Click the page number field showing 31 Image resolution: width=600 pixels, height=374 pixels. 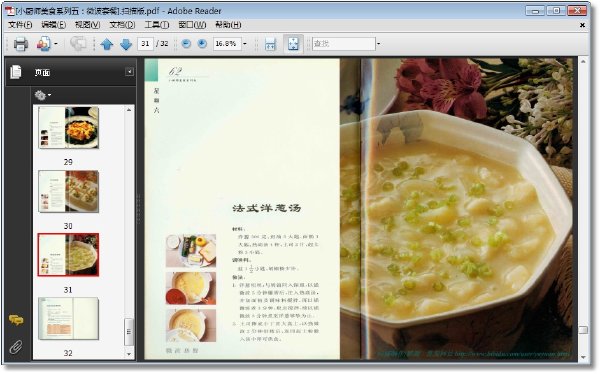(145, 44)
